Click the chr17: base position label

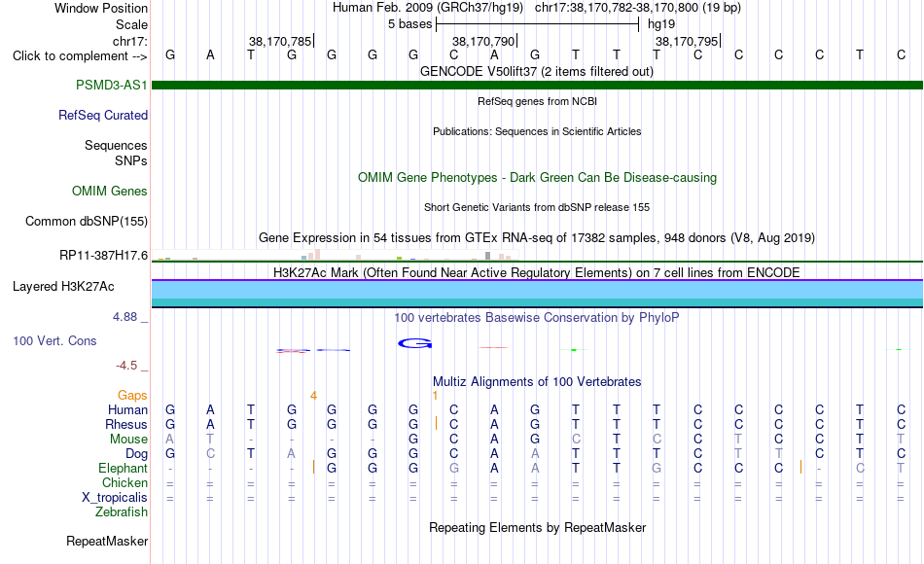(129, 41)
